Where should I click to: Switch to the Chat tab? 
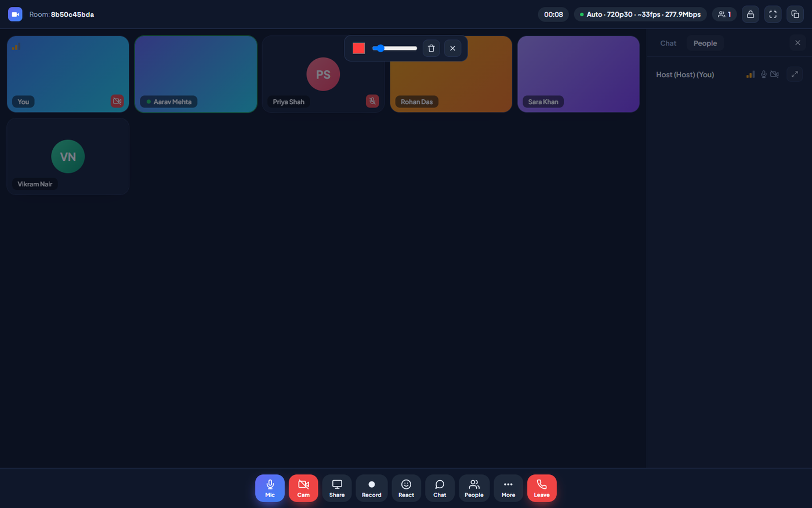tap(668, 43)
